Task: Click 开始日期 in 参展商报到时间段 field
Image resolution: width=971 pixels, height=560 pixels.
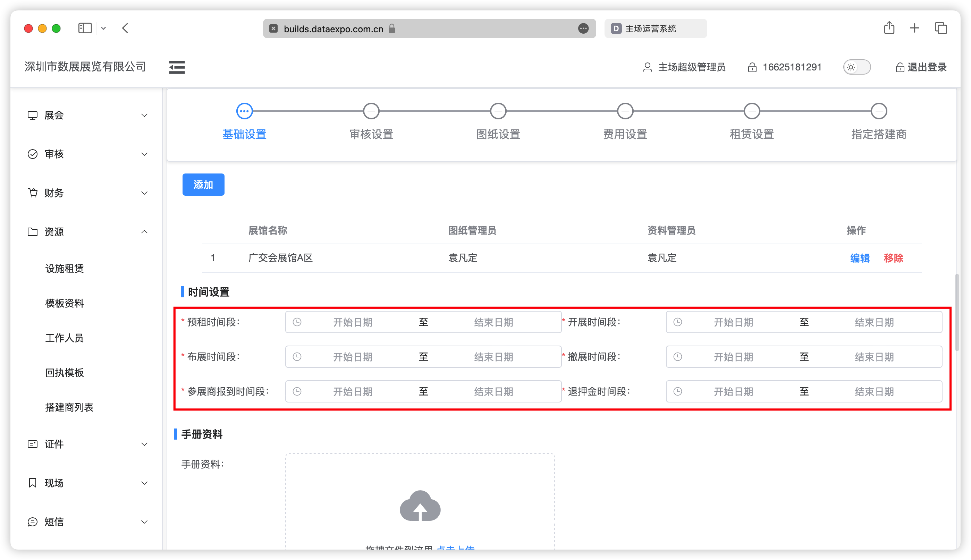Action: tap(352, 391)
